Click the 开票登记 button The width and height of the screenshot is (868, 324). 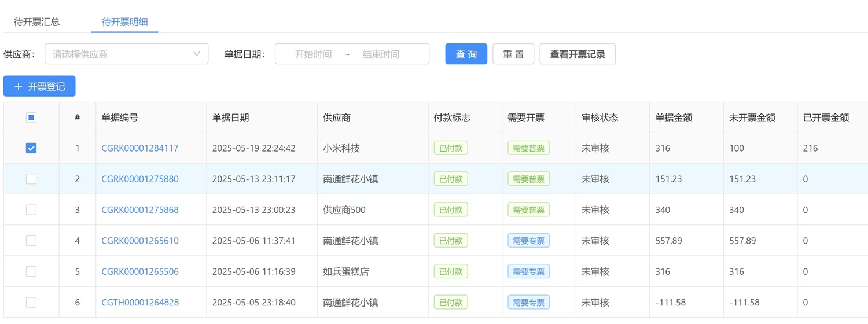[x=39, y=86]
